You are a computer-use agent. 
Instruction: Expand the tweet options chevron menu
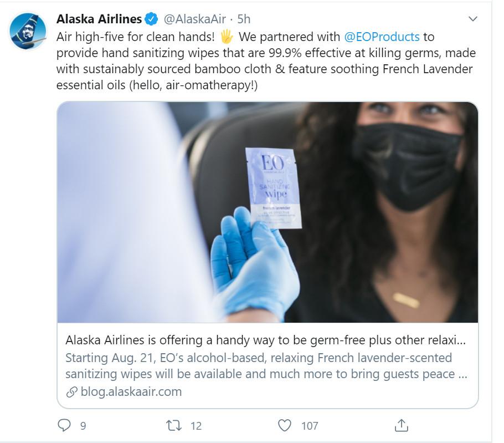pyautogui.click(x=472, y=19)
